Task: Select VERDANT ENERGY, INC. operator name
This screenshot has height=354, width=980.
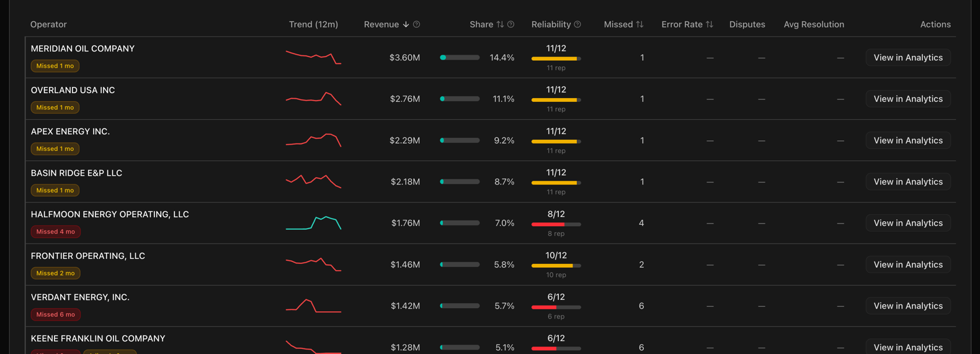Action: pos(80,297)
